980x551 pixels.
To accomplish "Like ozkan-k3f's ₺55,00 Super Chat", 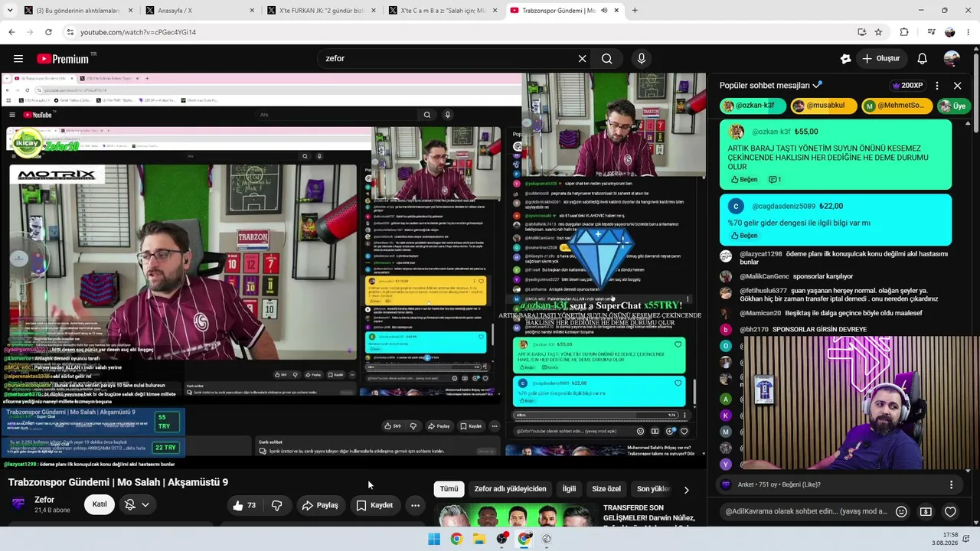I will (x=744, y=180).
